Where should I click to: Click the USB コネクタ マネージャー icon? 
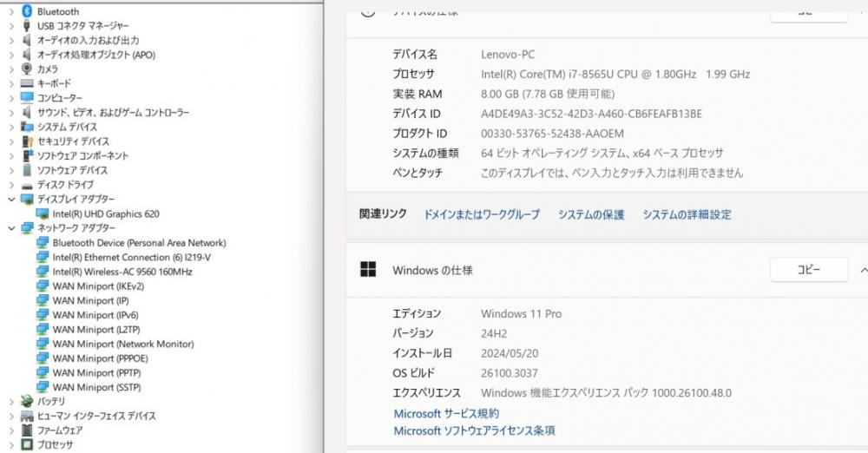click(x=27, y=25)
